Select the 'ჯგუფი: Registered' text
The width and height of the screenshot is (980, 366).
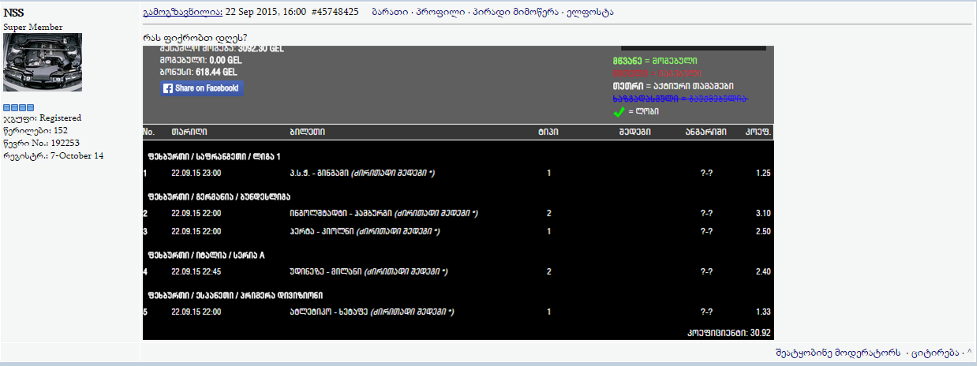(43, 118)
